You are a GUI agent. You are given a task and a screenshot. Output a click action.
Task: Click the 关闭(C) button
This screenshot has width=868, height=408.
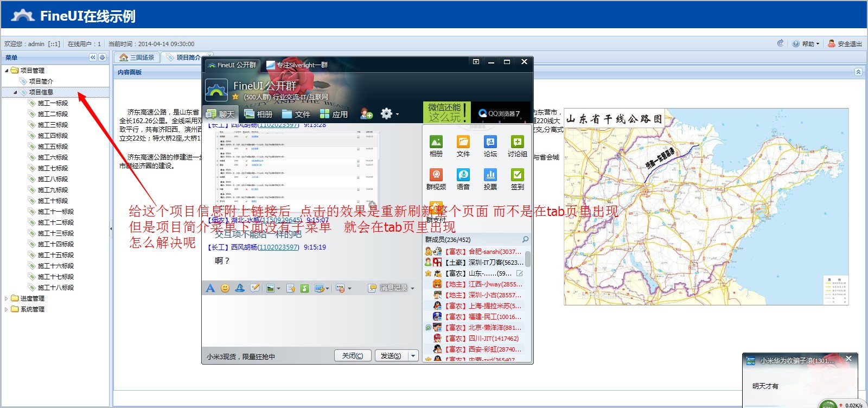pyautogui.click(x=353, y=356)
